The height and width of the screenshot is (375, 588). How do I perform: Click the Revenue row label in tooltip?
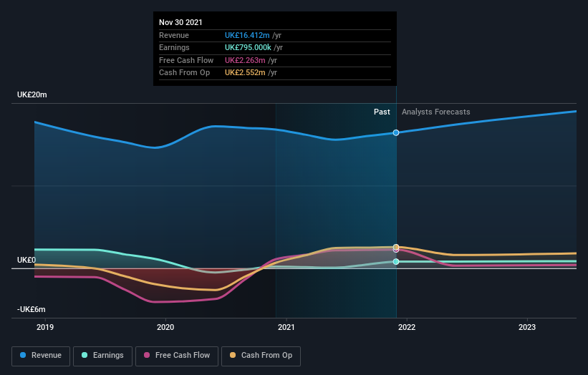tap(174, 35)
